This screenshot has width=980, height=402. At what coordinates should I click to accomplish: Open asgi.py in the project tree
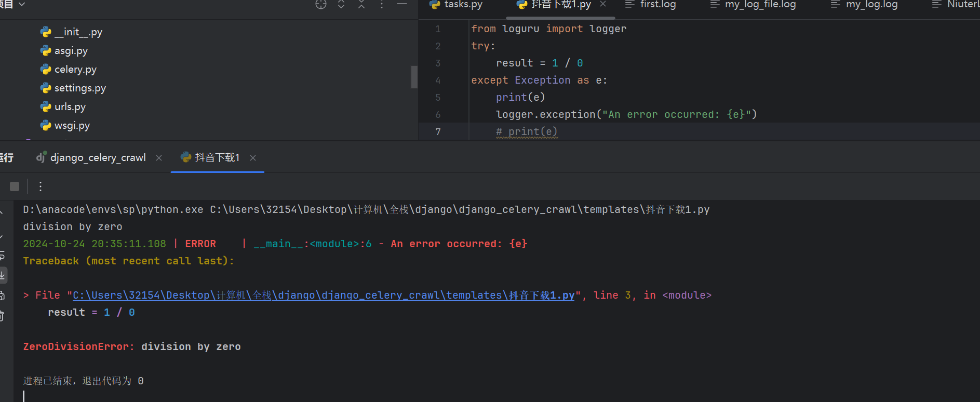pos(64,51)
